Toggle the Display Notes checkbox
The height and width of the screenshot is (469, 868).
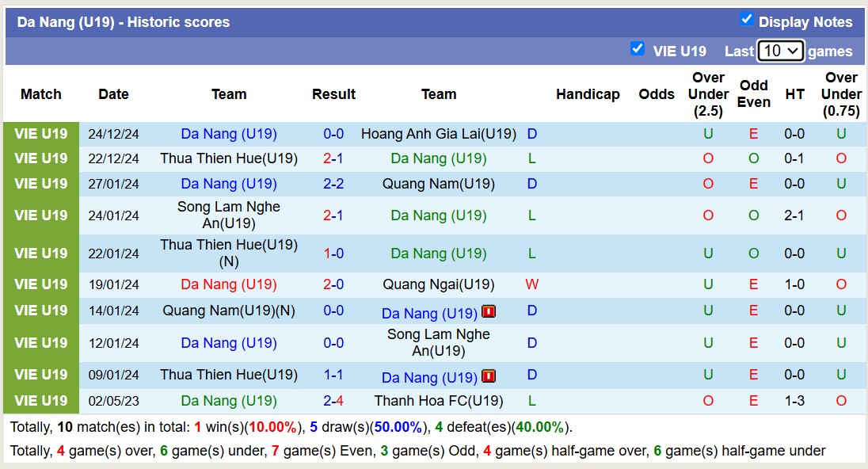coord(746,21)
